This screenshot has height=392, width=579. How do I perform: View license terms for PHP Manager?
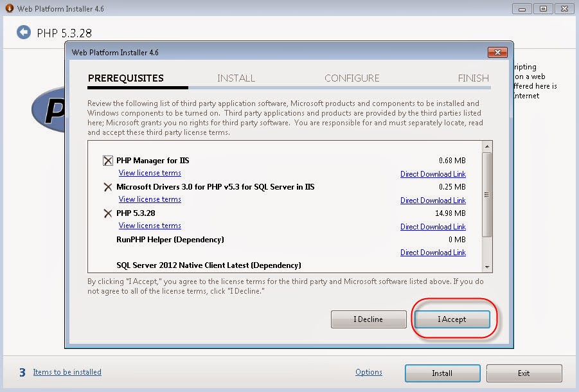point(149,173)
